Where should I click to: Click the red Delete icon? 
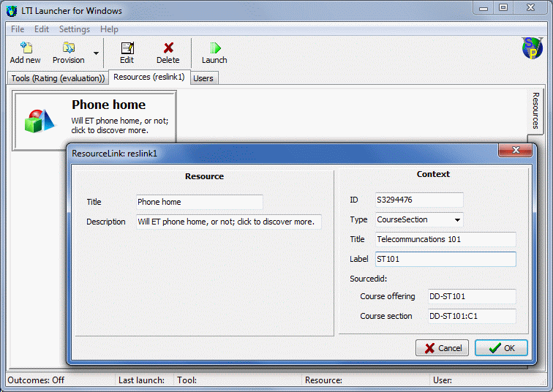coord(168,48)
